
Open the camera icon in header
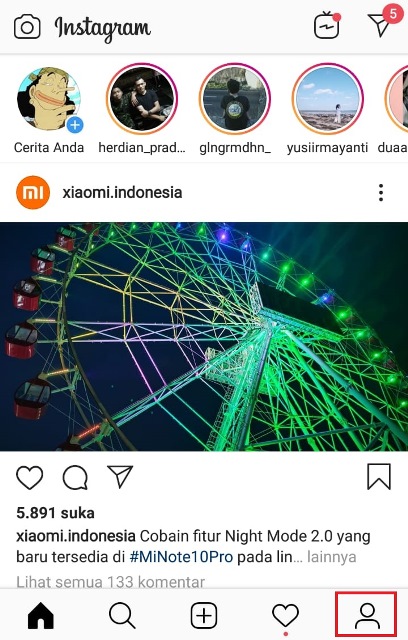coord(27,27)
